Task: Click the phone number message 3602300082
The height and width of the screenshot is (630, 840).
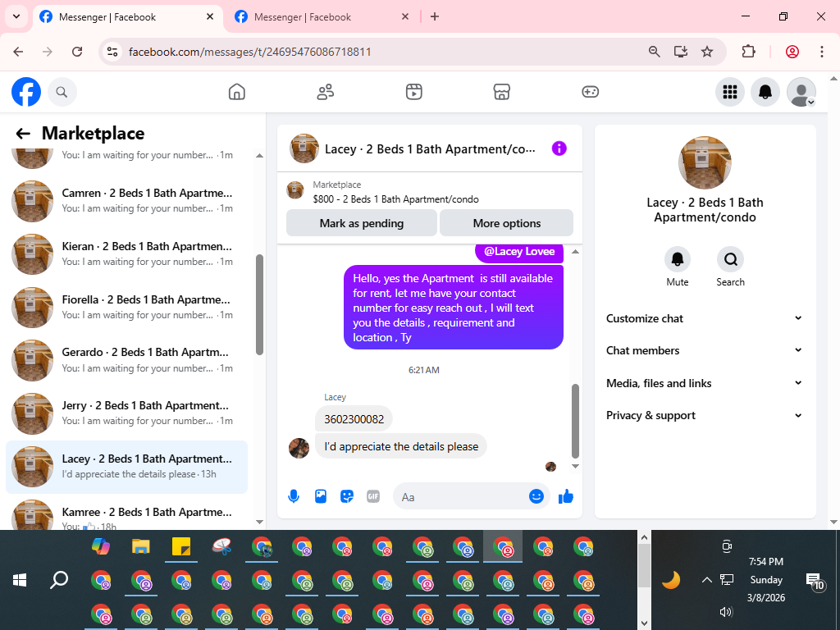Action: pyautogui.click(x=354, y=419)
